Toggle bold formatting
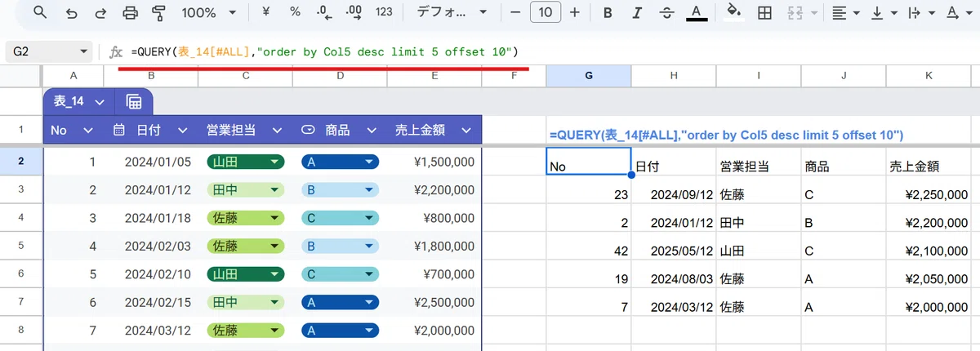This screenshot has width=980, height=351. point(608,12)
